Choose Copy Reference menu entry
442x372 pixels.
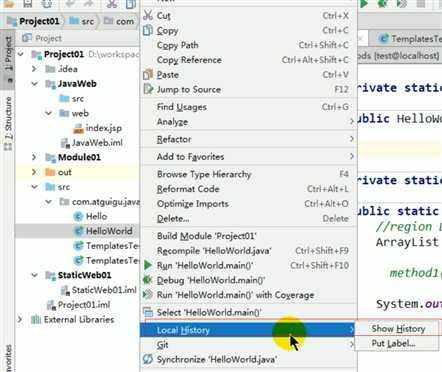point(249,60)
